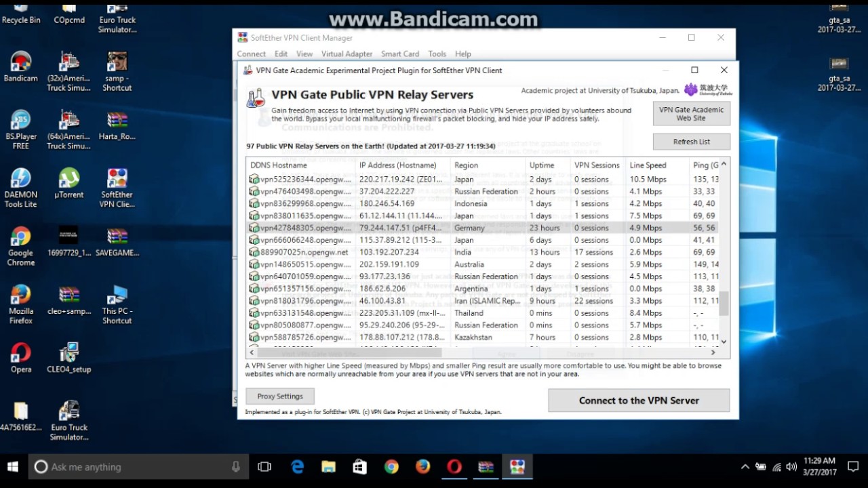The width and height of the screenshot is (868, 488).
Task: Sort list by Region column header
Action: (488, 165)
